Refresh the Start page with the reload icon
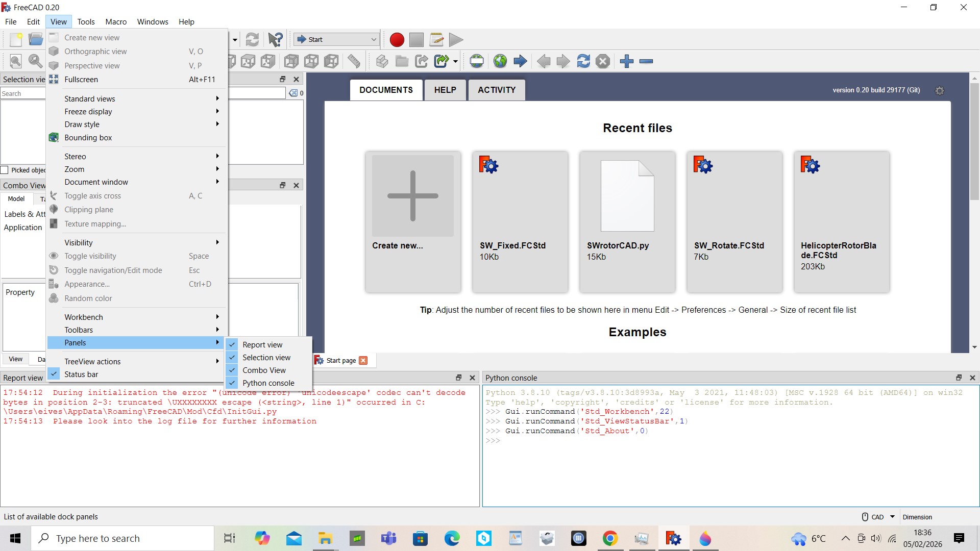This screenshot has width=980, height=551. [x=583, y=61]
